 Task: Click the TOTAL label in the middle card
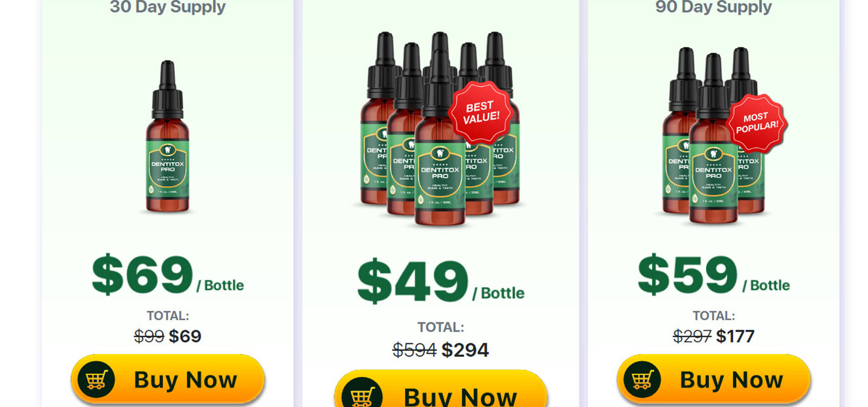[x=441, y=327]
